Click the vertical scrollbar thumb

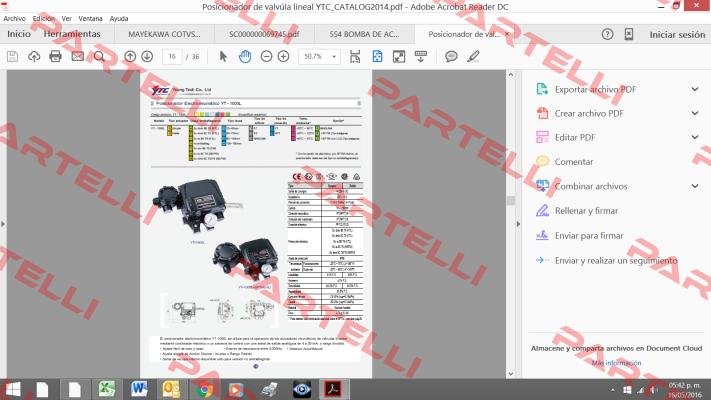(511, 200)
